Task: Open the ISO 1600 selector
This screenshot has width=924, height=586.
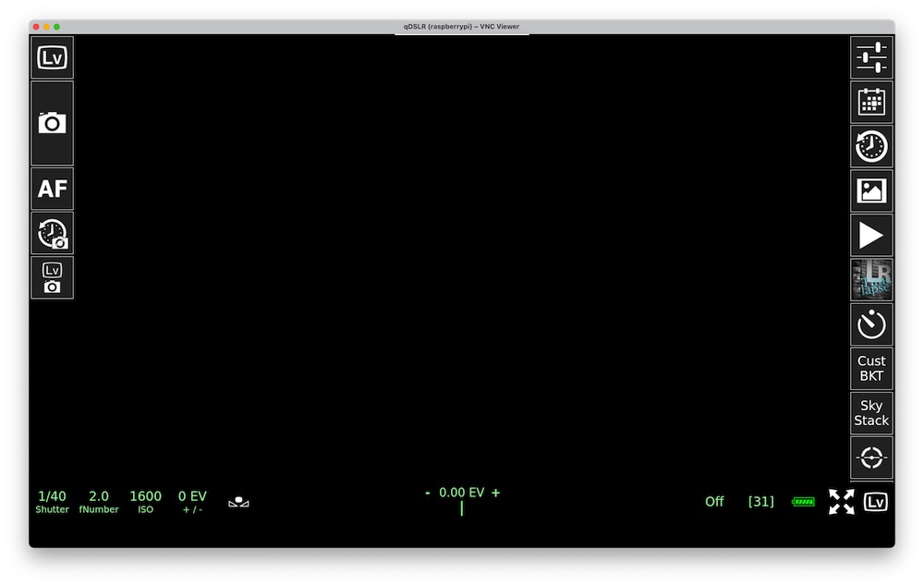Action: [x=145, y=502]
